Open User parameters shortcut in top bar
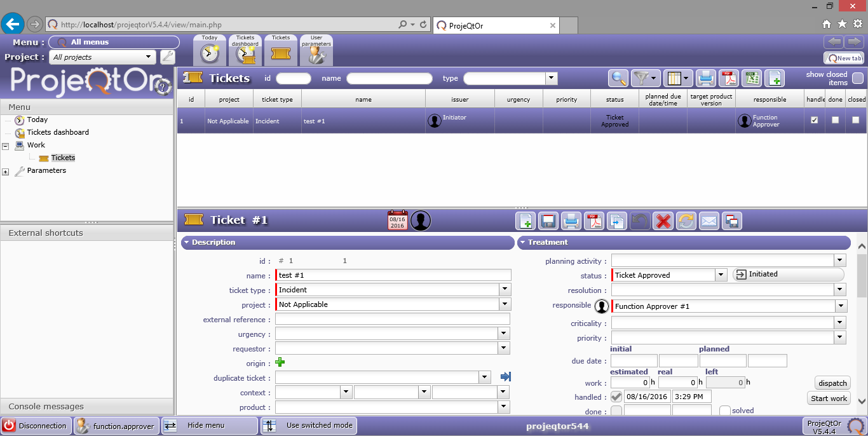Image resolution: width=868 pixels, height=436 pixels. [316, 50]
